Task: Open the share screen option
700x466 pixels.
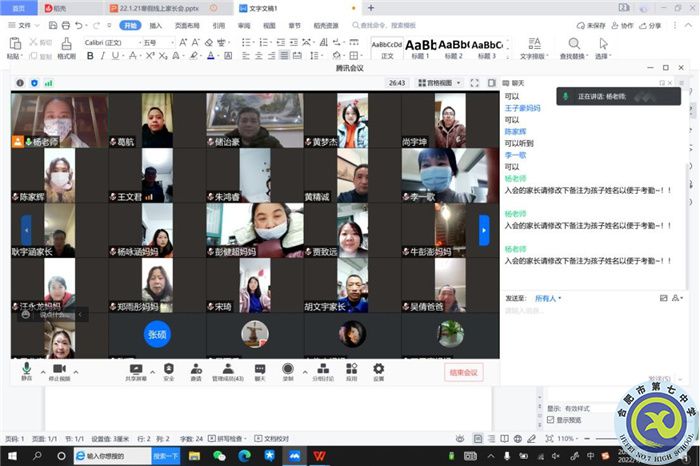Action: pyautogui.click(x=135, y=370)
